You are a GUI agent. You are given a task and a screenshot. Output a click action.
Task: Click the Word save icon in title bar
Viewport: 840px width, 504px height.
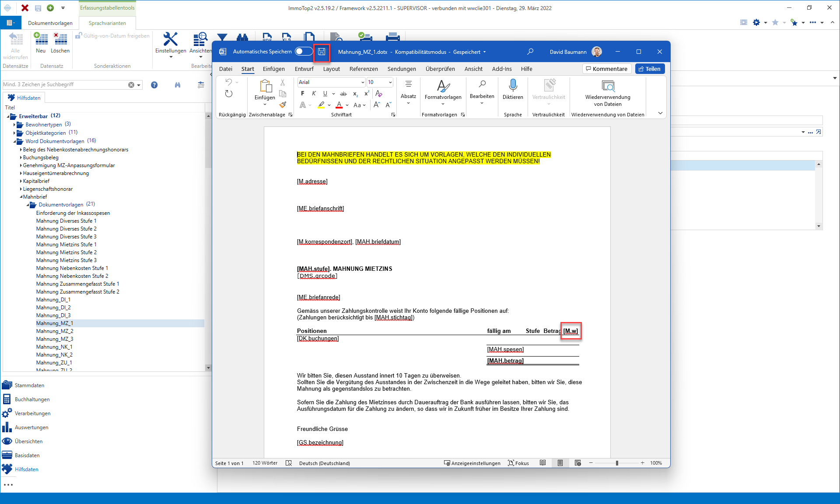[322, 52]
